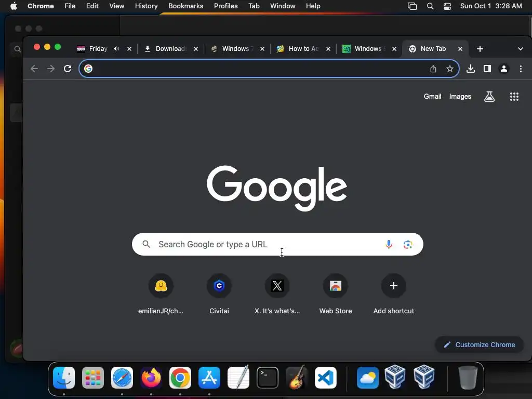Open the View menu
The height and width of the screenshot is (399, 532).
click(x=116, y=6)
